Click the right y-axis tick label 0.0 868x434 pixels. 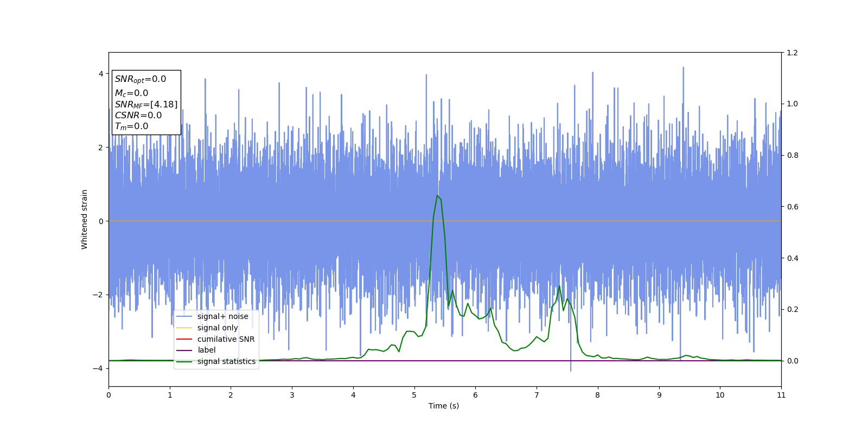793,361
